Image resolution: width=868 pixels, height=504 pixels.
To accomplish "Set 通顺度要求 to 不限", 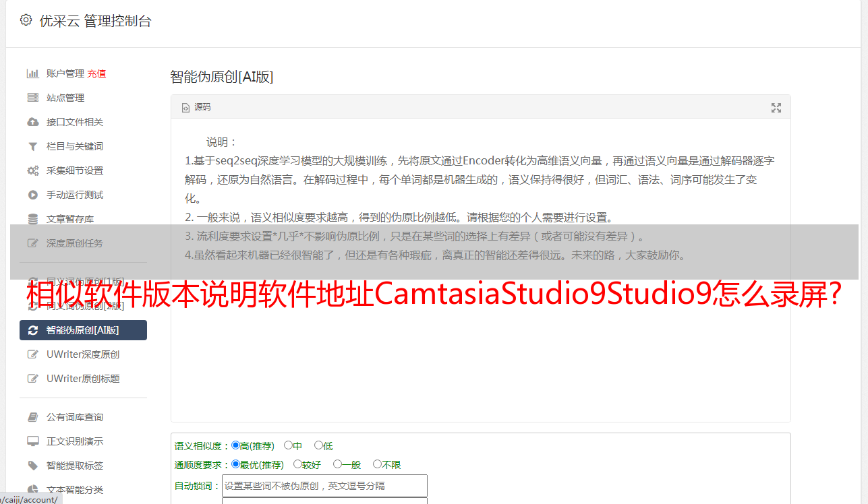I will click(x=377, y=464).
